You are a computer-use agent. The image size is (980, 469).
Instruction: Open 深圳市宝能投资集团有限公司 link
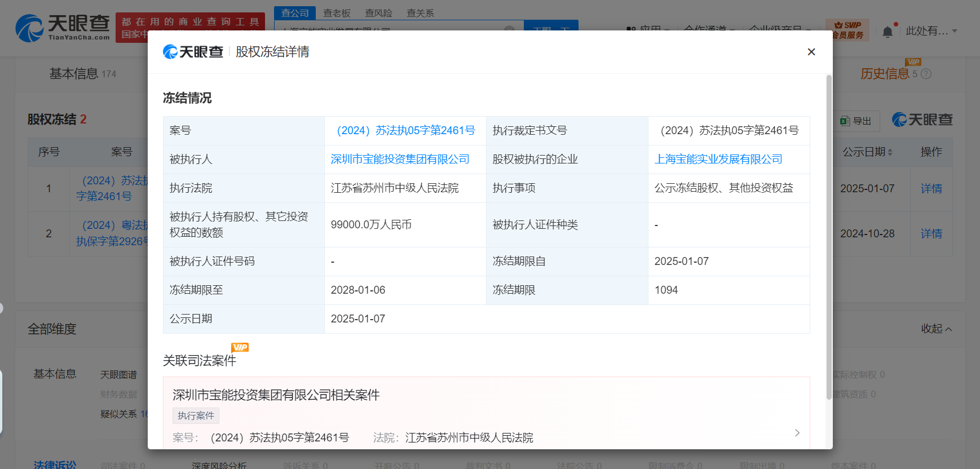(400, 160)
